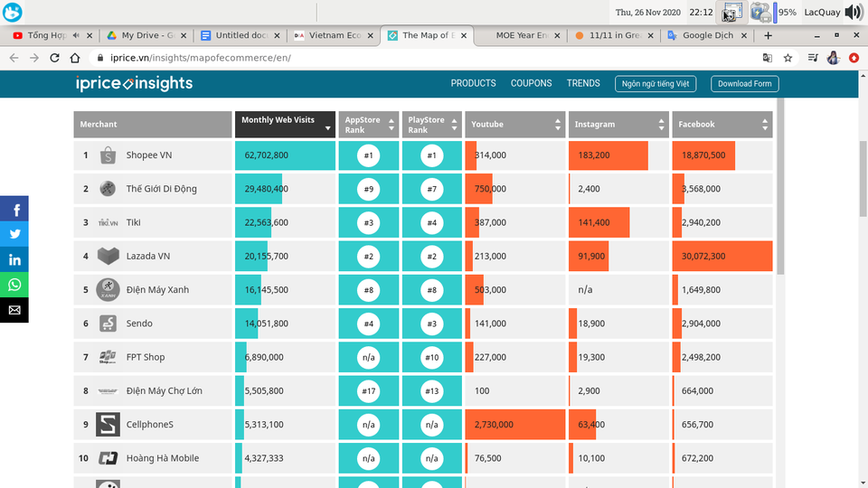This screenshot has height=488, width=868.
Task: Sort by Instagram column
Action: tap(618, 124)
